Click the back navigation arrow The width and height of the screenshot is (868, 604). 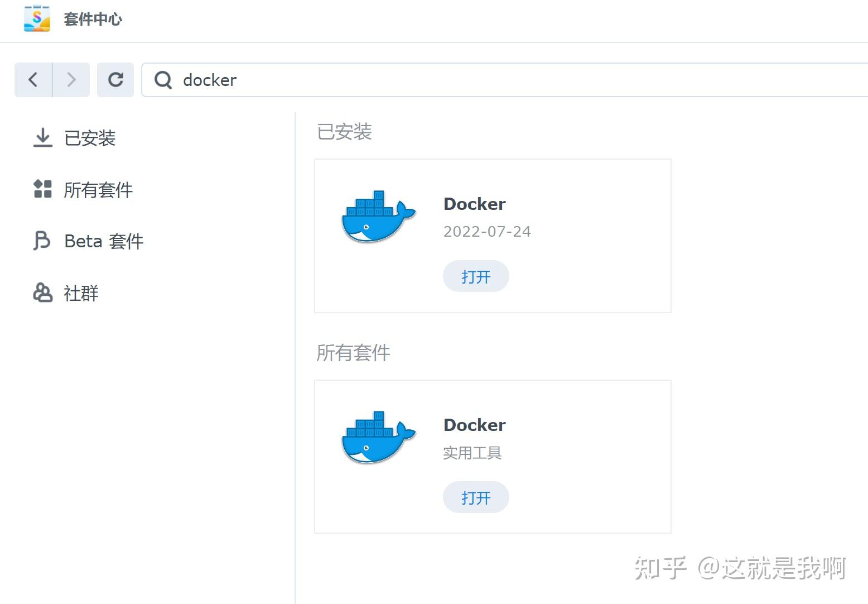(32, 79)
